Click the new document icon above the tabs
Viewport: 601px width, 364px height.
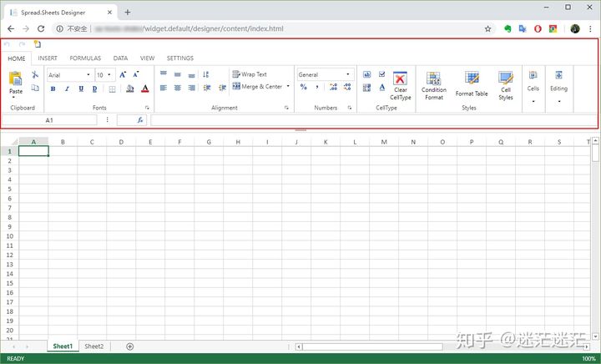tap(38, 44)
